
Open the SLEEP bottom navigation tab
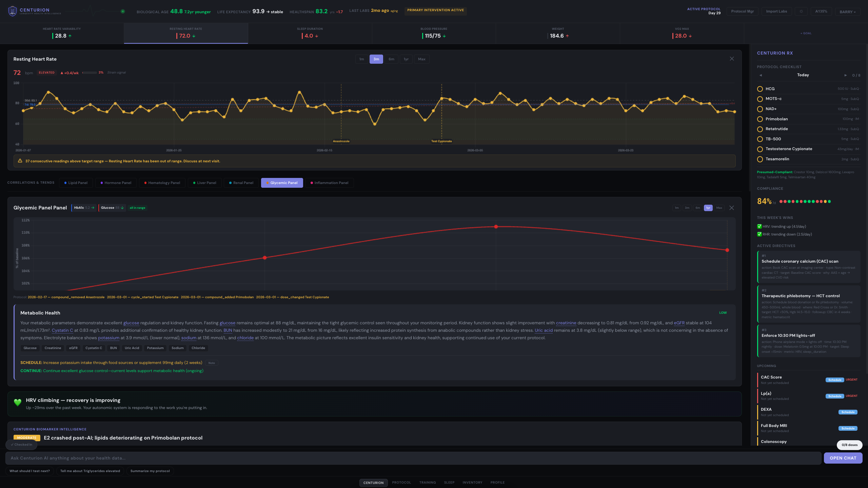(x=449, y=483)
